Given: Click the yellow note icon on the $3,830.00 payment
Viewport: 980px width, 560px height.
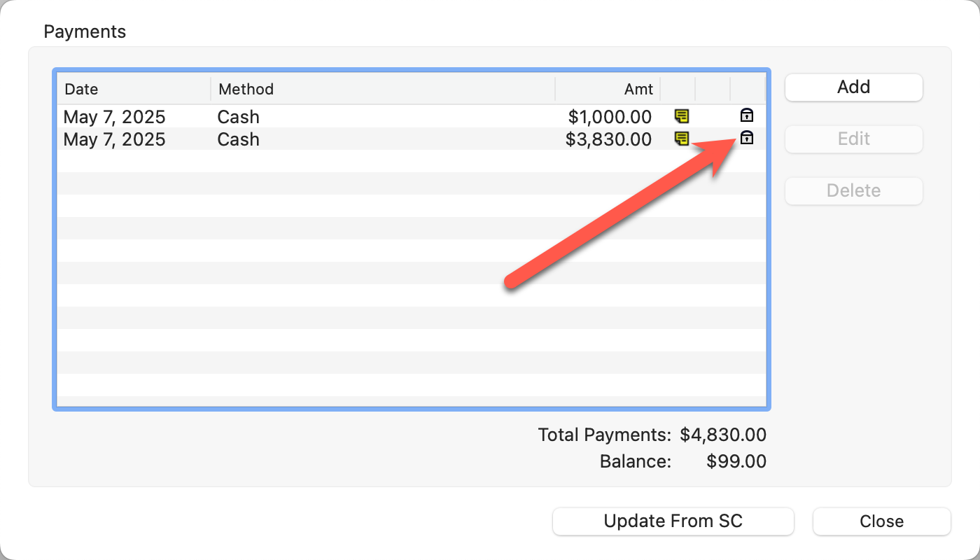Looking at the screenshot, I should click(681, 139).
